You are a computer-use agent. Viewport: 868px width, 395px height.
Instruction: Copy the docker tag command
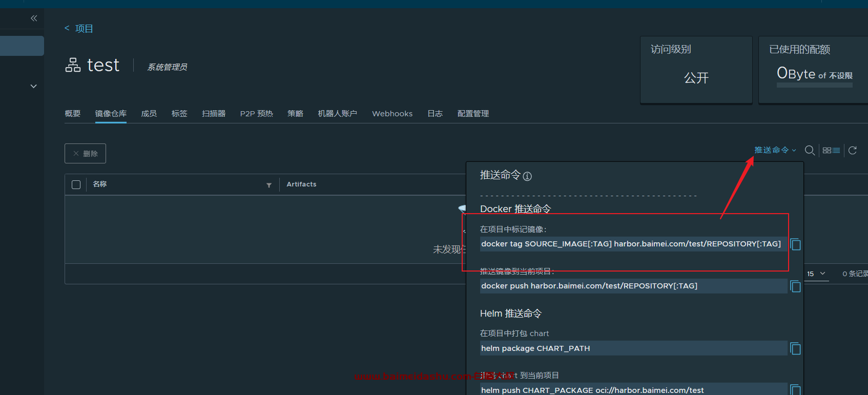tap(796, 244)
